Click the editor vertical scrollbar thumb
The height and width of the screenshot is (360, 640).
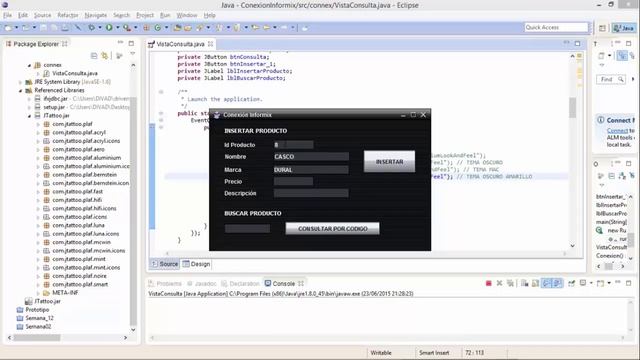[x=572, y=108]
